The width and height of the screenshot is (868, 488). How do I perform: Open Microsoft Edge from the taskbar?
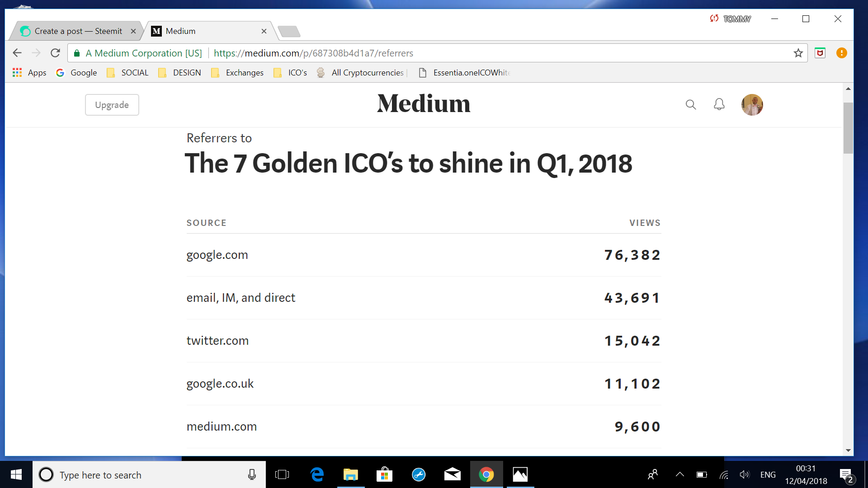[317, 474]
